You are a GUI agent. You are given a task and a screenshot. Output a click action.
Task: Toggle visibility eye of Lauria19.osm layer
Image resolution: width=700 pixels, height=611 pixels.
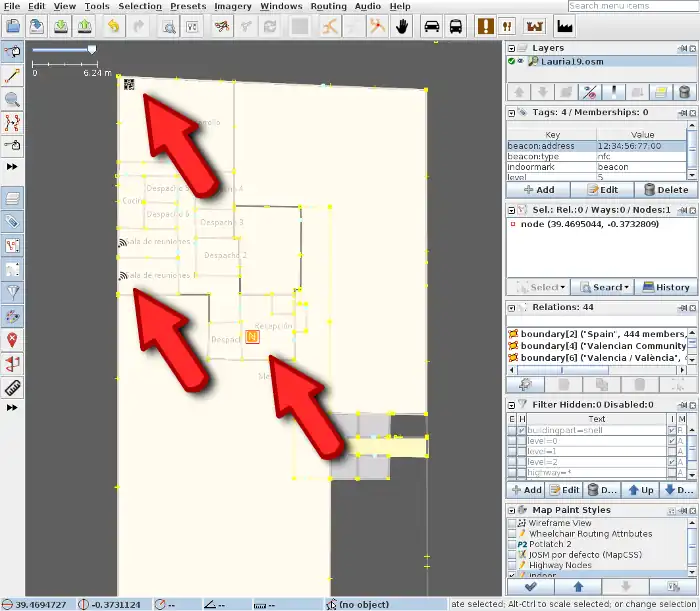[521, 62]
